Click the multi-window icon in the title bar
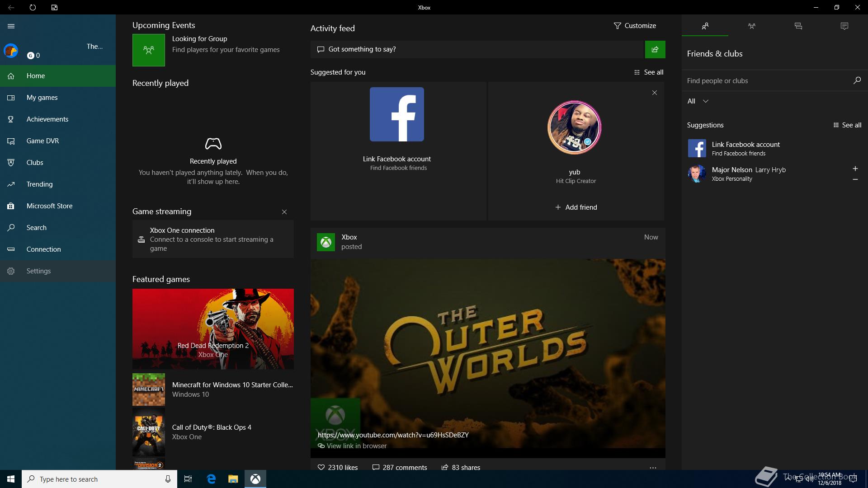This screenshot has width=868, height=488. pos(54,8)
